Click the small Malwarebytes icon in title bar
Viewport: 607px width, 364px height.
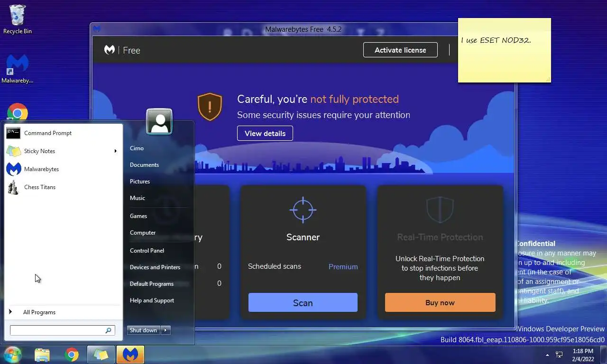97,29
